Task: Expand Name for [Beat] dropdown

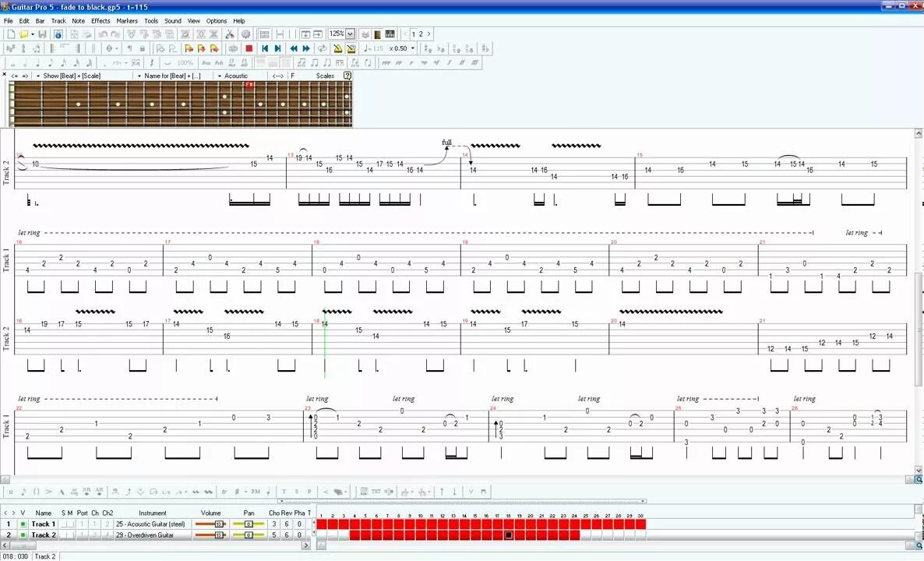Action: click(x=139, y=76)
